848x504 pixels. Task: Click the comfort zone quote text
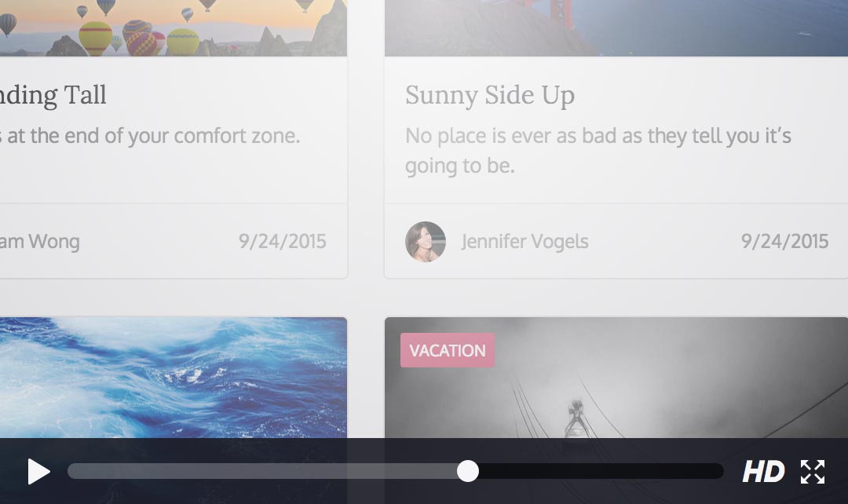pos(150,136)
